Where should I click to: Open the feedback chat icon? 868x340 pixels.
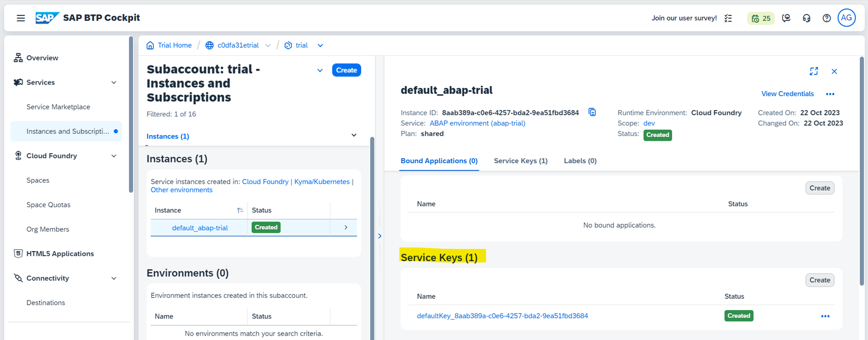click(x=786, y=18)
